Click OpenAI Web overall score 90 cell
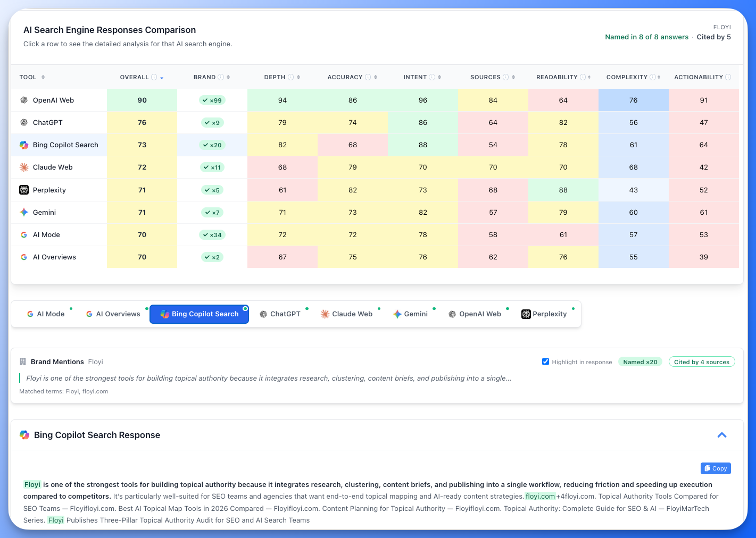The height and width of the screenshot is (538, 756). (x=142, y=100)
